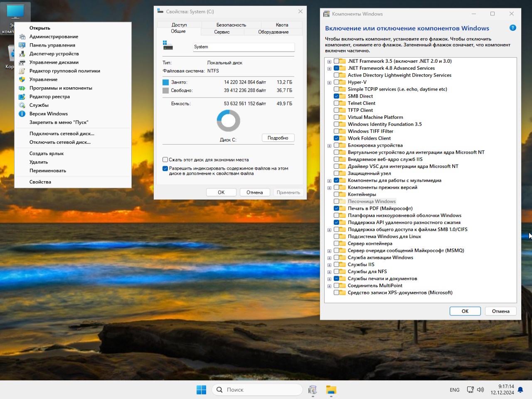Click the Windows Version info icon

22,113
